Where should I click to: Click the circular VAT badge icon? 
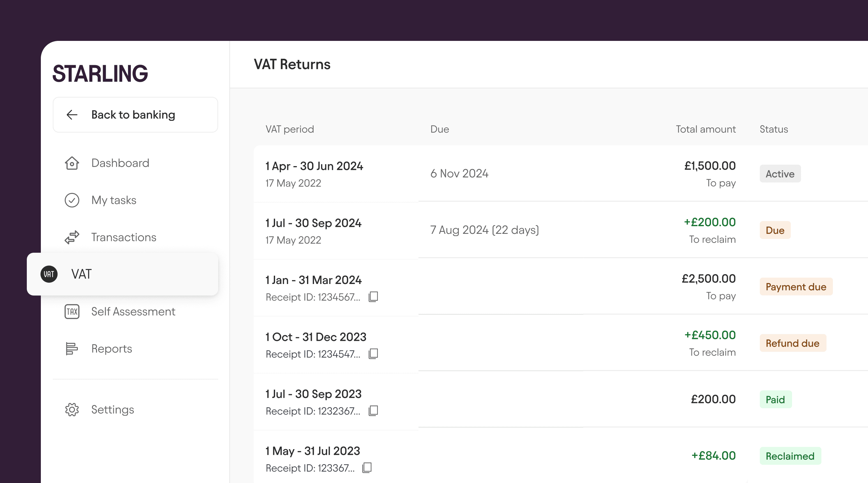coord(49,274)
